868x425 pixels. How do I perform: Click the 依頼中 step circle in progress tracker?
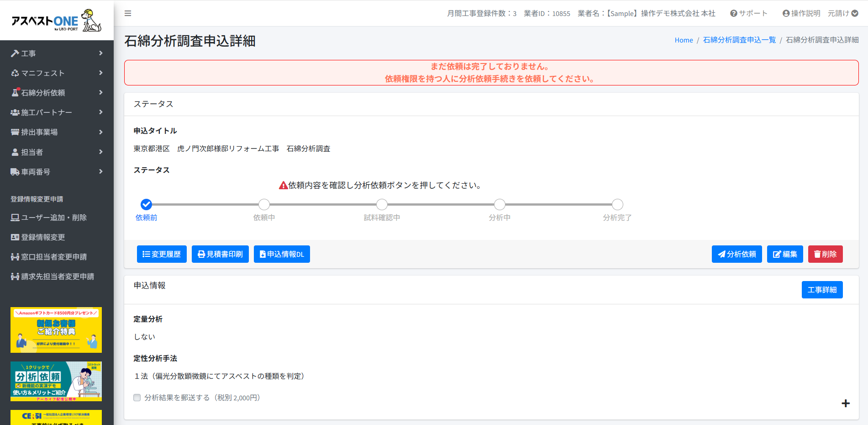[x=264, y=204]
